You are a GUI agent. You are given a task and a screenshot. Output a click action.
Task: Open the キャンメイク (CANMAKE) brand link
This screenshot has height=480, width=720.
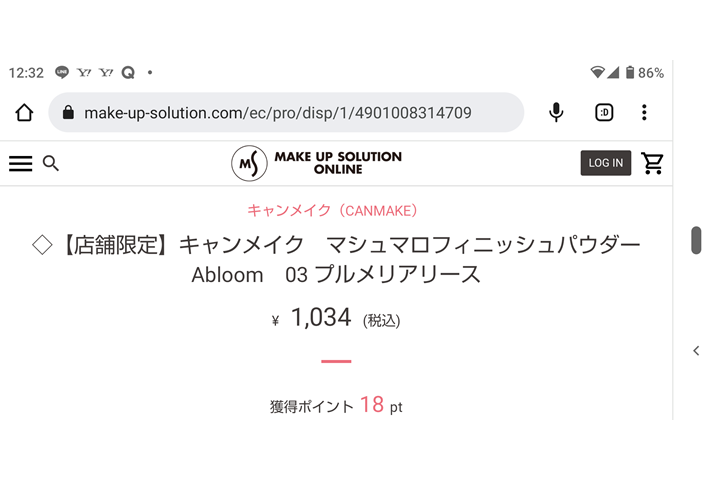[332, 211]
